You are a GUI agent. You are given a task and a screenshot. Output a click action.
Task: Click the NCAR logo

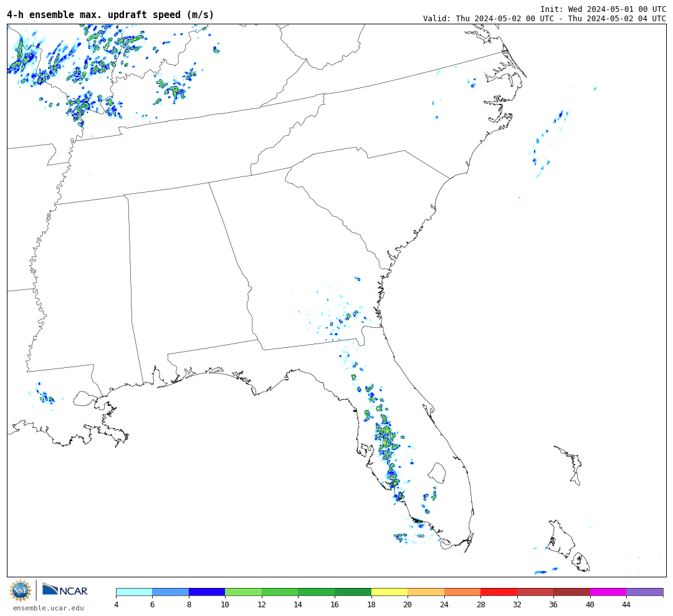coord(65,590)
